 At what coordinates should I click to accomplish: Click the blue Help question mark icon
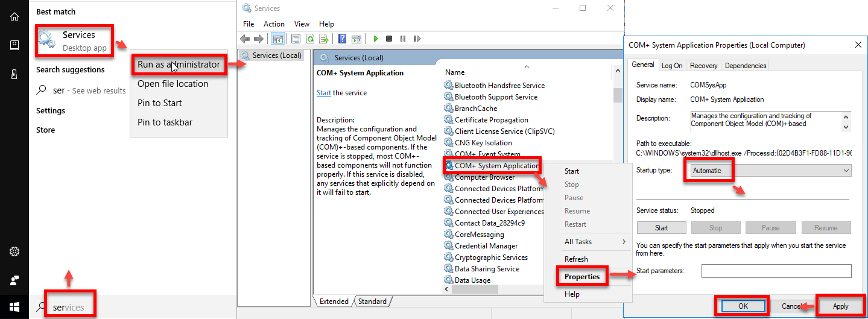(x=342, y=39)
